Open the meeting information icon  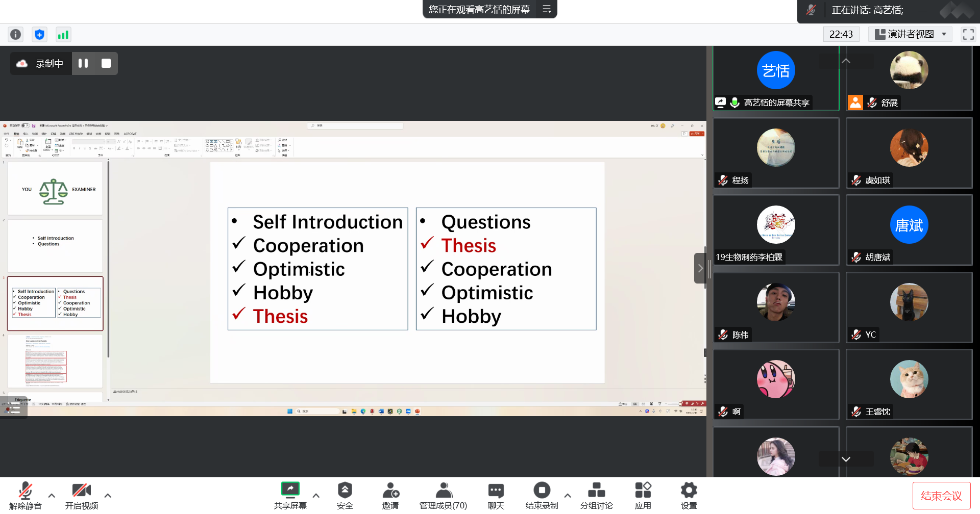tap(16, 35)
